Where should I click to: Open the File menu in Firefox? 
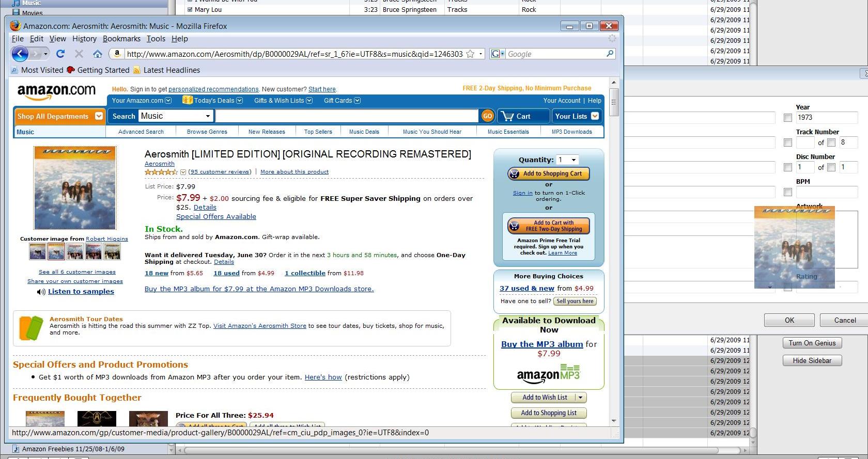point(18,39)
